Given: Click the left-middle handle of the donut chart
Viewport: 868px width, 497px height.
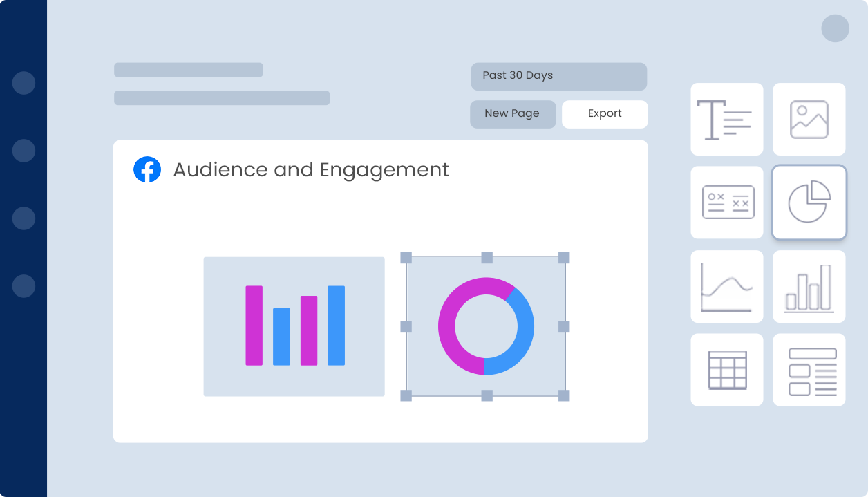Looking at the screenshot, I should click(406, 326).
